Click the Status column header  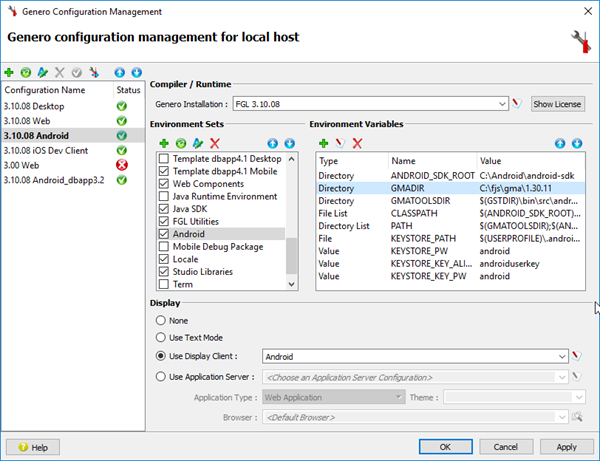(129, 90)
